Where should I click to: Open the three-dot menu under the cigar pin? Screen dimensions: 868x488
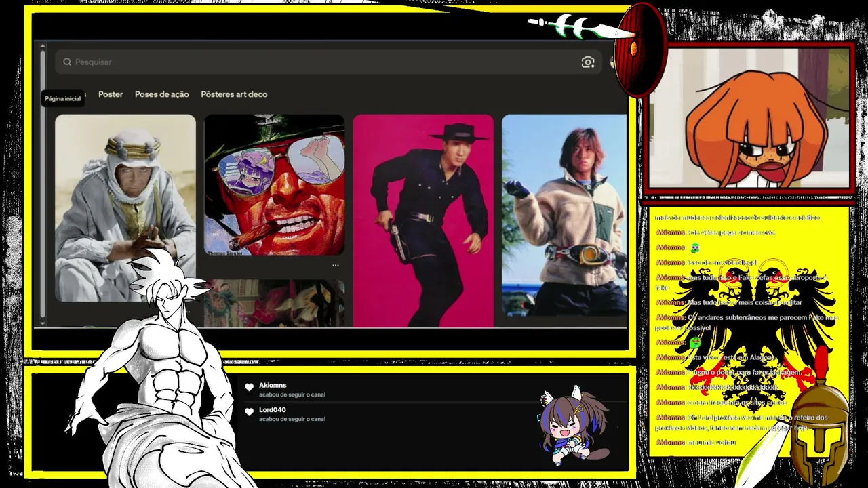[335, 265]
